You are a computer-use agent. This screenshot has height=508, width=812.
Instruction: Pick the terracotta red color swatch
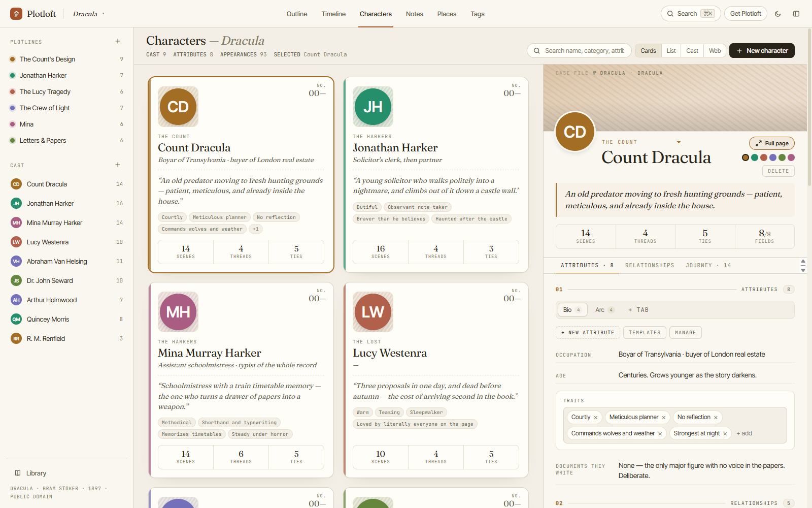pyautogui.click(x=764, y=157)
